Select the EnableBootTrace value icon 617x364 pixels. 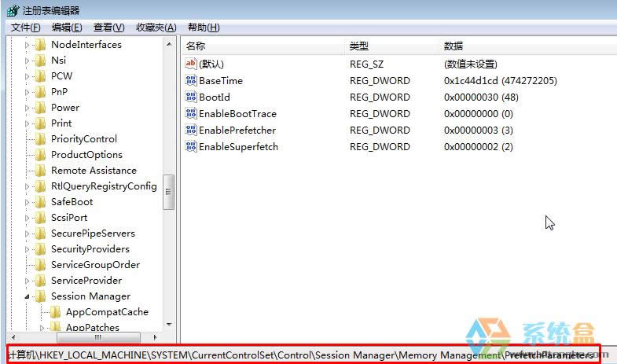coord(190,114)
